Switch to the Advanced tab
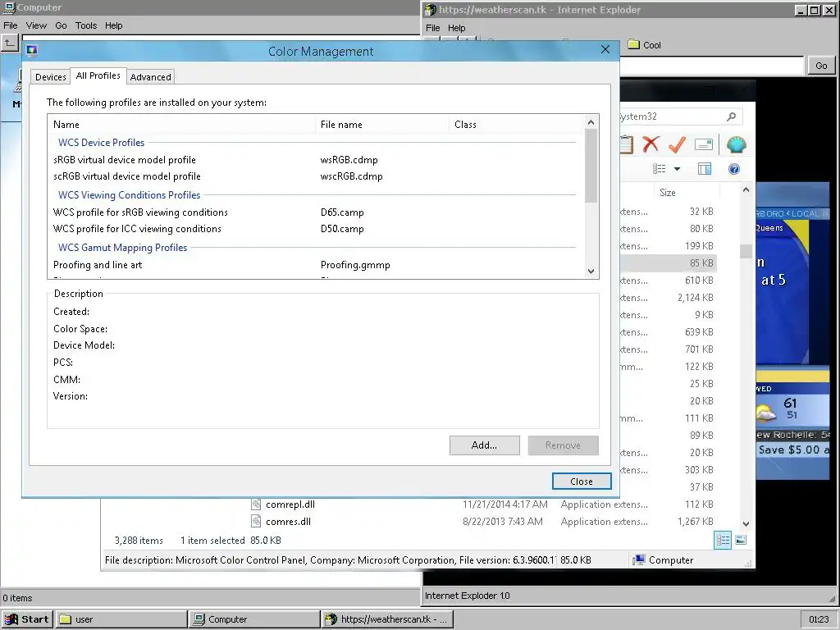 tap(151, 76)
